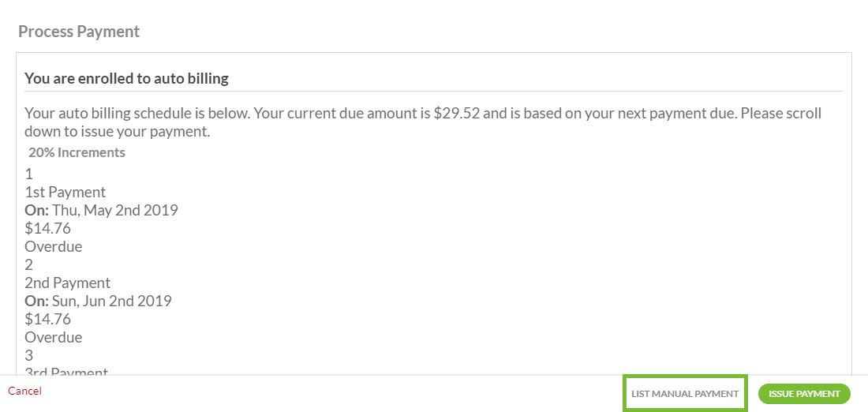Viewport: 868px width, 412px height.
Task: Click schedule number 2 above 2nd Payment
Action: 29,264
